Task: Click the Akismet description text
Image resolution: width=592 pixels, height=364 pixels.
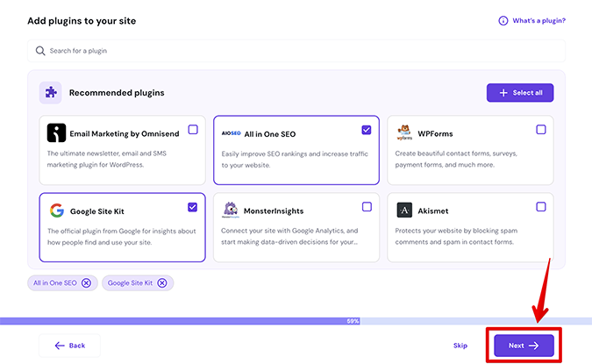Action: pos(456,236)
